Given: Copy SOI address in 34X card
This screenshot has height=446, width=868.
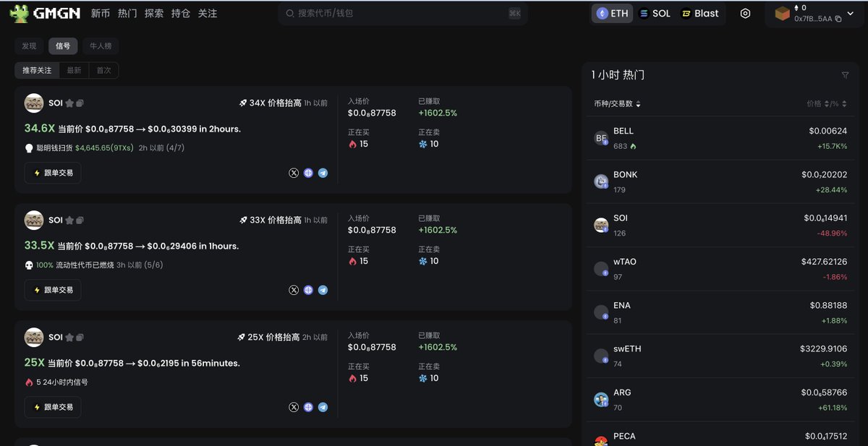Looking at the screenshot, I should point(80,103).
